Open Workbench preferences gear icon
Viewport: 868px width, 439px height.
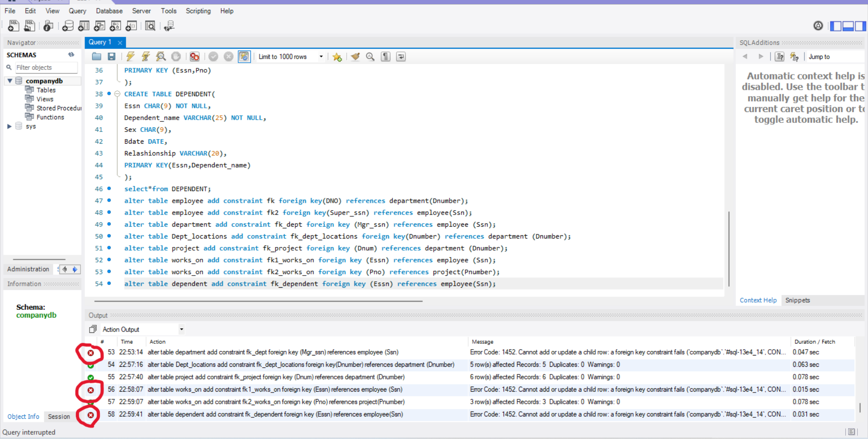[x=818, y=26]
